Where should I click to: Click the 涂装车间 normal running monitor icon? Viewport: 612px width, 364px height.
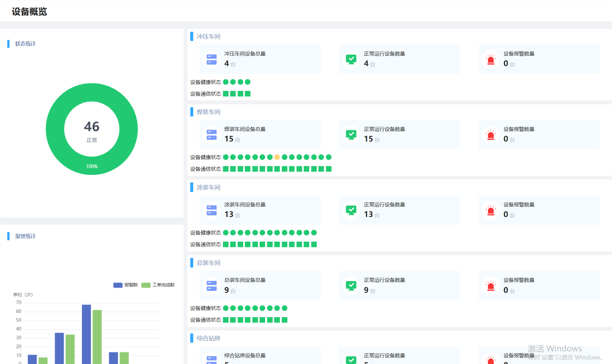pos(351,210)
